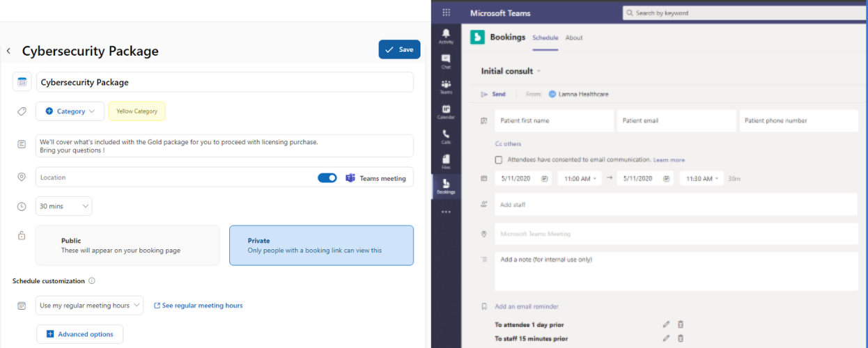Click the Patient phone number field
The height and width of the screenshot is (348, 868).
(799, 120)
